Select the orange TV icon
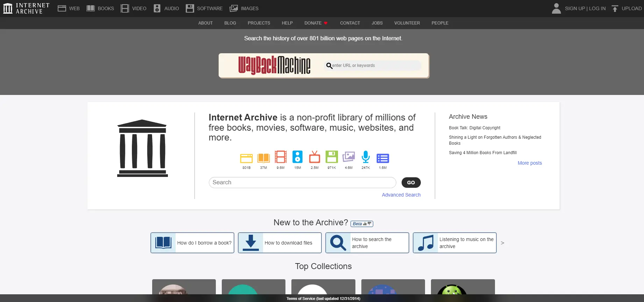644x302 pixels. point(314,157)
